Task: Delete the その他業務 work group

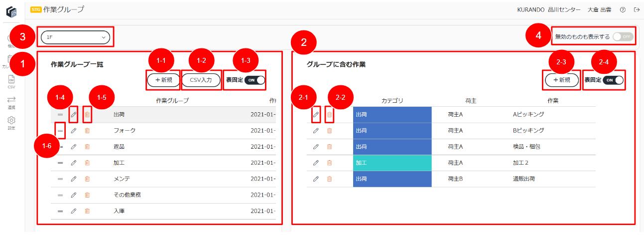Action: 87,195
